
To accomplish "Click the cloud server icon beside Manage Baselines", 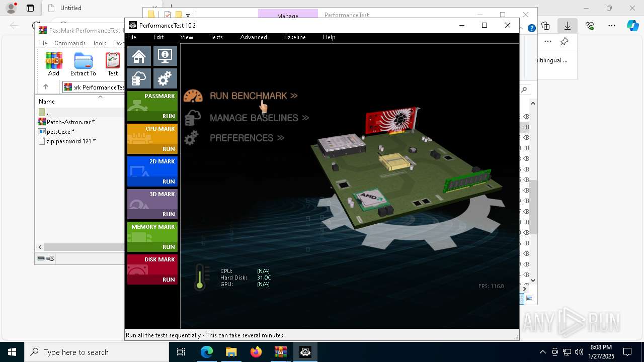I will 192,118.
